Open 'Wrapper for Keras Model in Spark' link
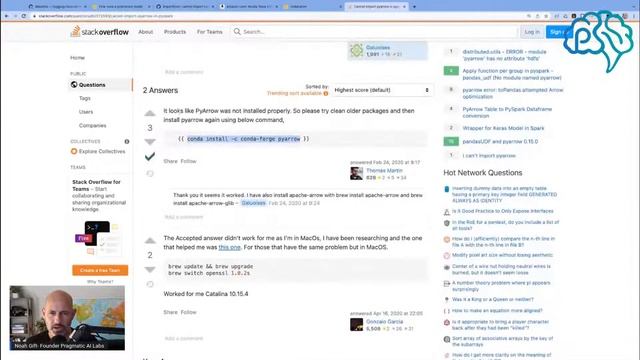The width and height of the screenshot is (640, 360). click(503, 128)
